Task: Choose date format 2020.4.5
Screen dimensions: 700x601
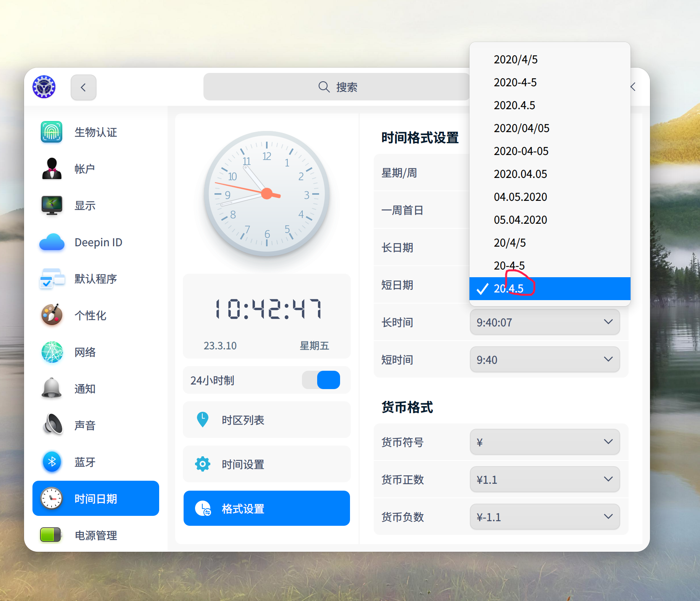Action: (550, 105)
